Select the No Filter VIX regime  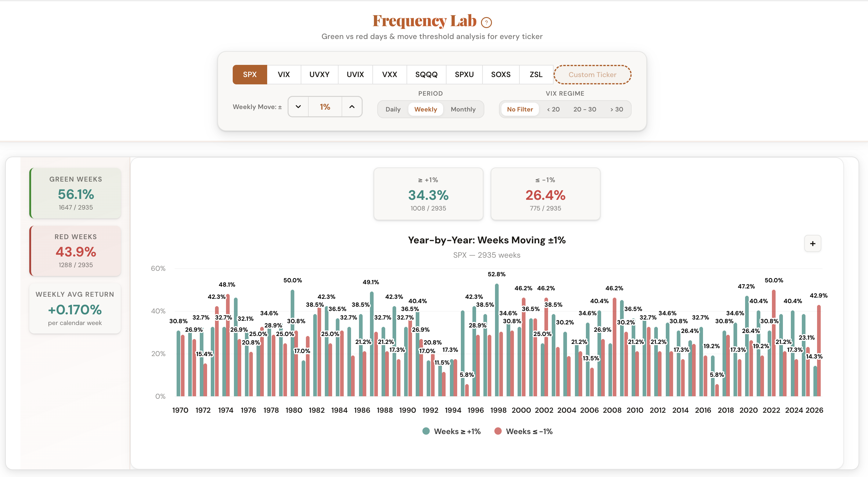tap(520, 109)
